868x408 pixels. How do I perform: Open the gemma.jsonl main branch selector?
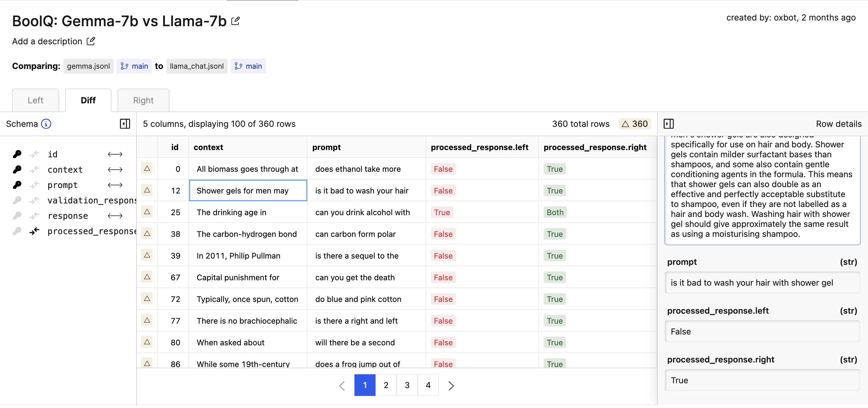(134, 66)
